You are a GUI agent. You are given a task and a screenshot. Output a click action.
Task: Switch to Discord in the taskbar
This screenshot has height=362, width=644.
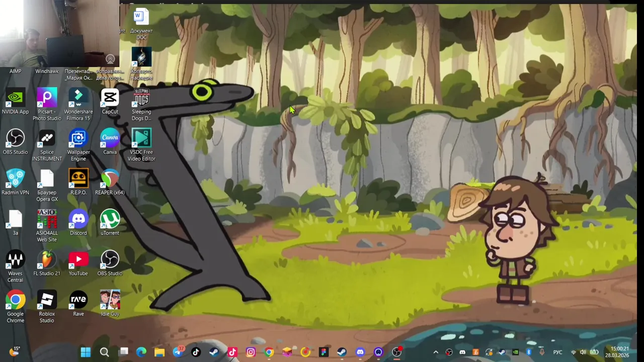coord(360,352)
